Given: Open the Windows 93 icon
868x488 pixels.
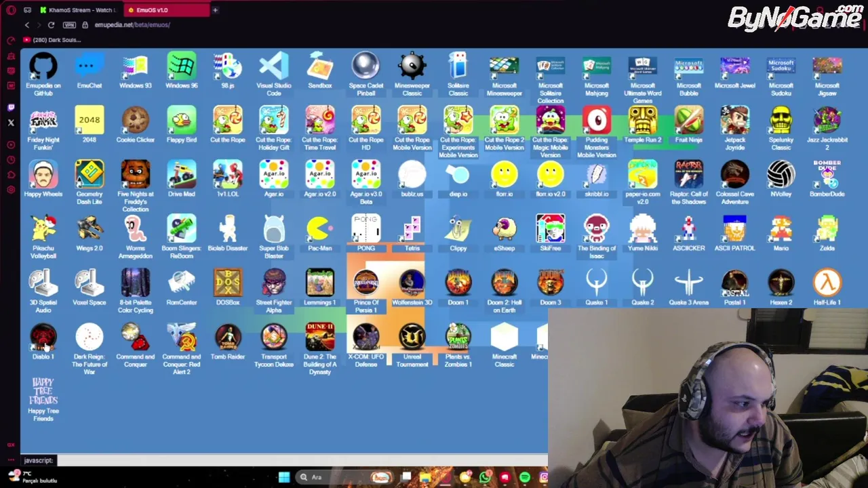Looking at the screenshot, I should (x=136, y=70).
